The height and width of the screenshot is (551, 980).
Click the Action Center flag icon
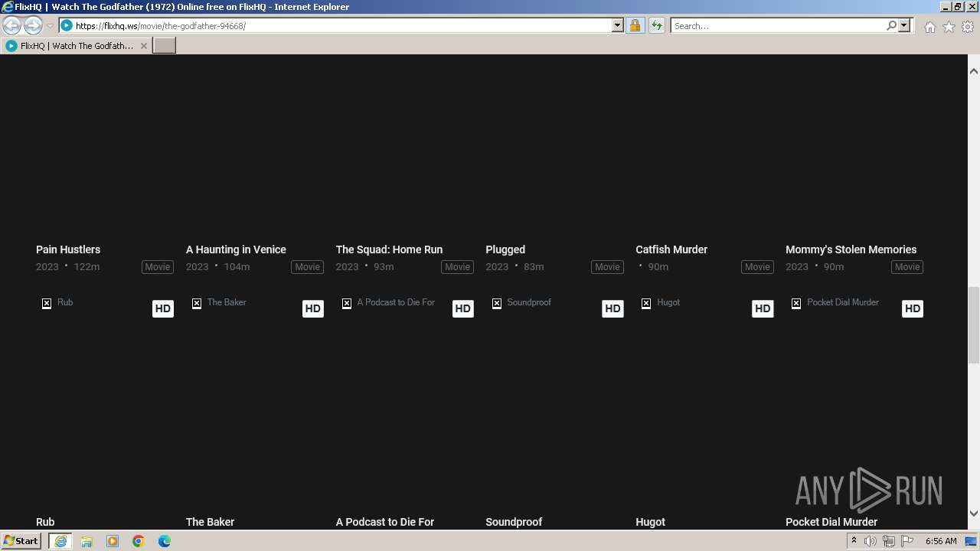click(x=907, y=541)
